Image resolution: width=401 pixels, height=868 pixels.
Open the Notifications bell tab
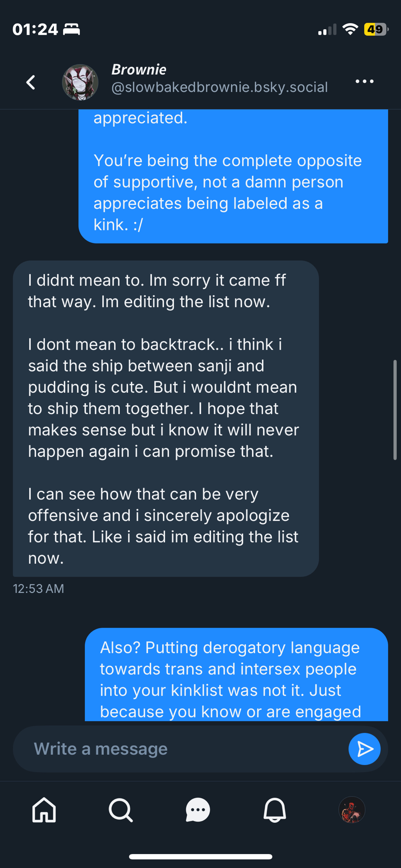pos(275,810)
